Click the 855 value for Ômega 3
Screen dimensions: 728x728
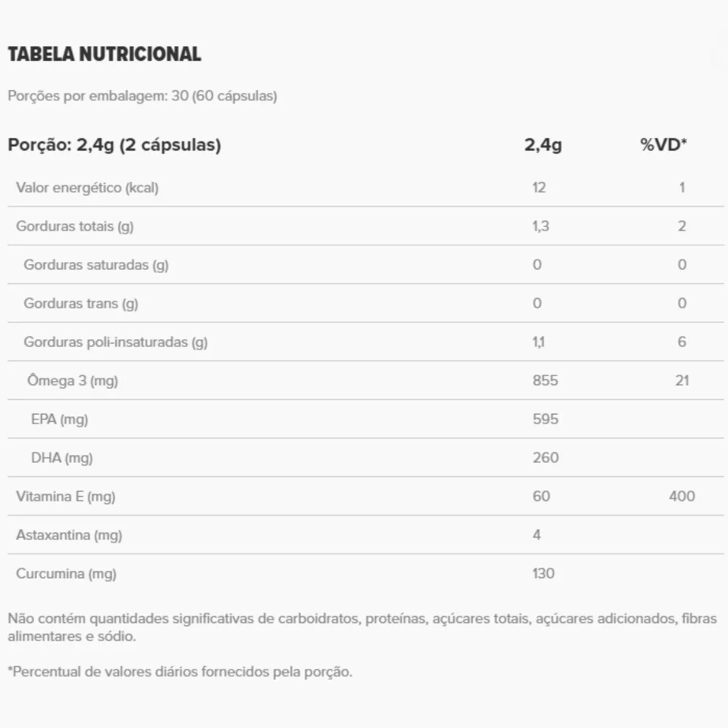[x=545, y=380]
